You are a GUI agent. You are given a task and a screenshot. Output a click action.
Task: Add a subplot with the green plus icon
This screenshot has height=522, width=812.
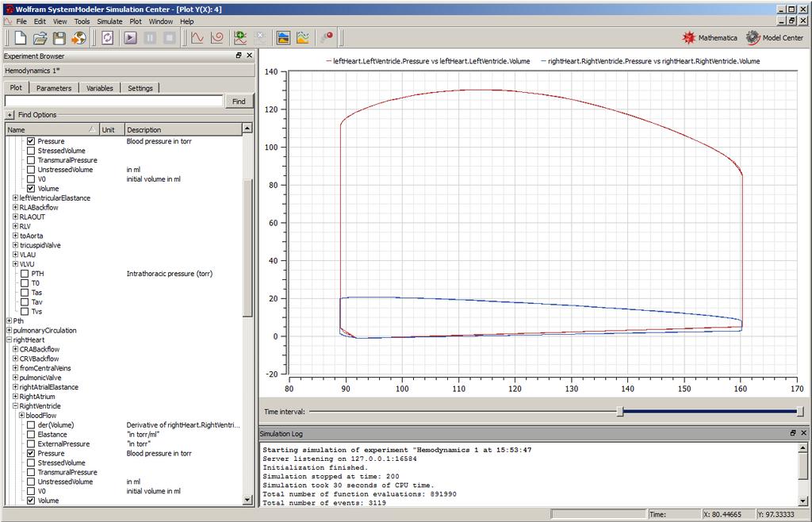pyautogui.click(x=239, y=38)
